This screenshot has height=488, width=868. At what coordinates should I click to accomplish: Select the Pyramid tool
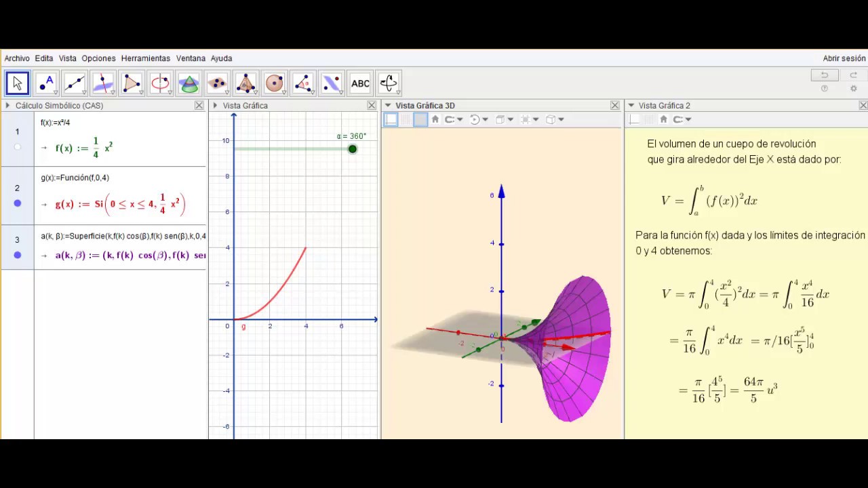[x=245, y=83]
